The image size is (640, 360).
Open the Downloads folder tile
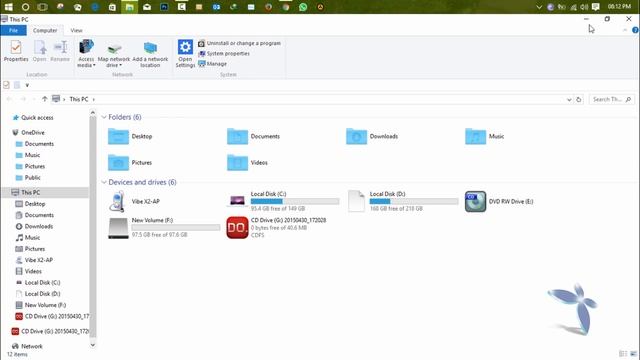click(372, 136)
